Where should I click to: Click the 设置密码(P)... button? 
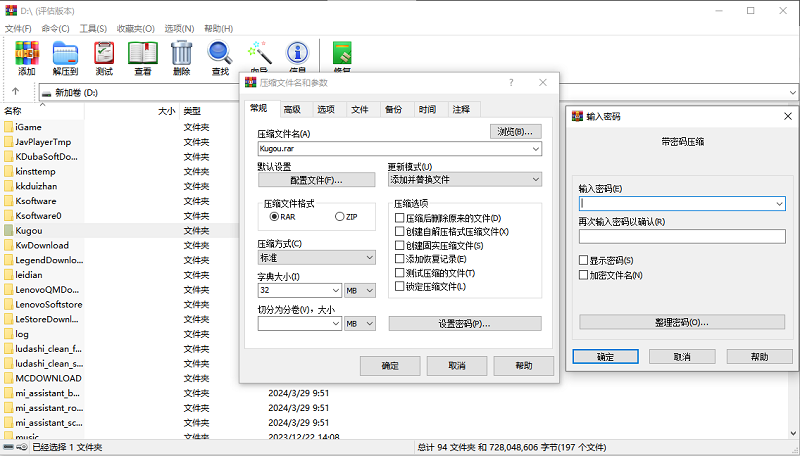pyautogui.click(x=465, y=324)
